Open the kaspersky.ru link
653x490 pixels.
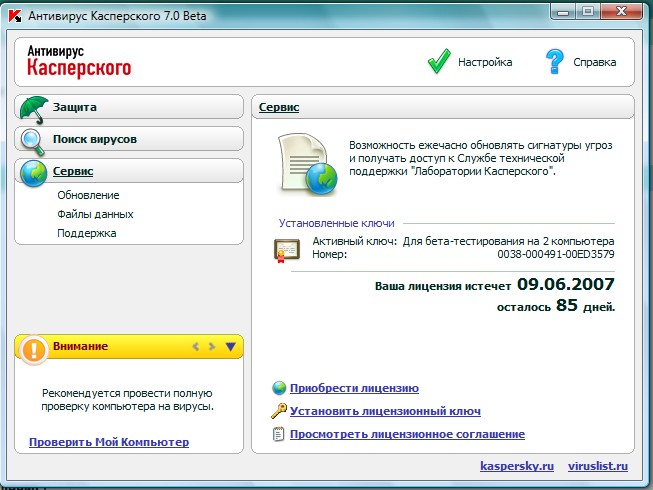[x=517, y=466]
